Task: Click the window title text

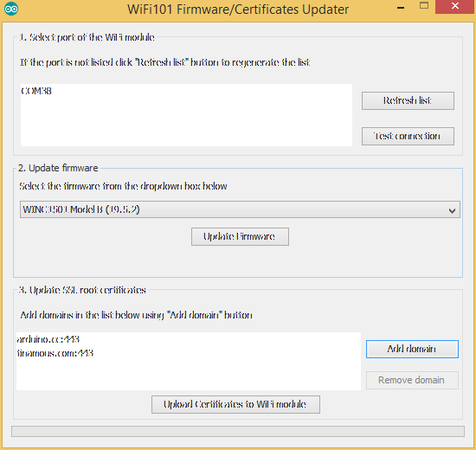Action: 238,10
